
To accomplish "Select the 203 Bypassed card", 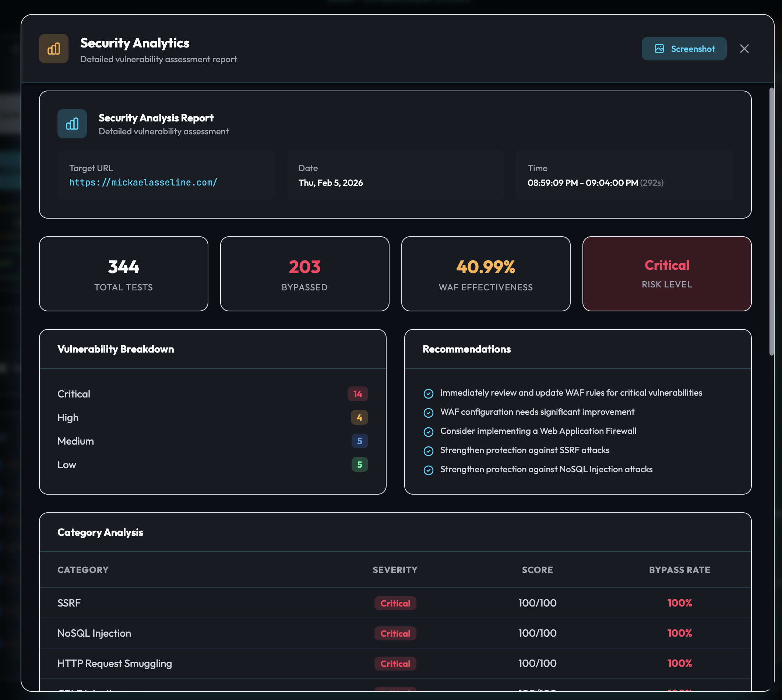I will pos(304,274).
